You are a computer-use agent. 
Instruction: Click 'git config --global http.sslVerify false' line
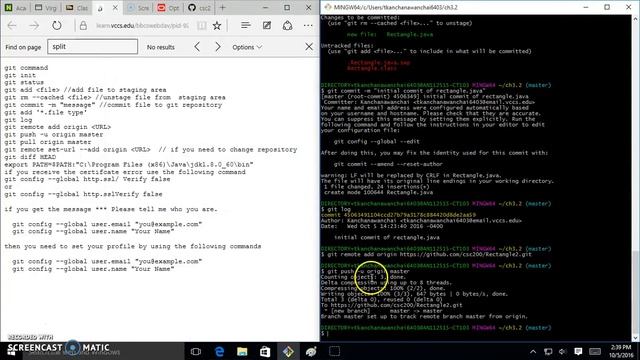click(x=83, y=194)
